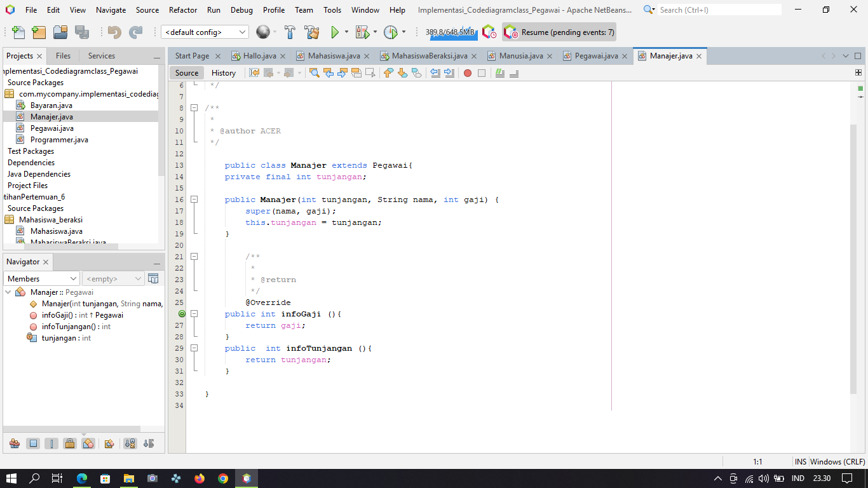The width and height of the screenshot is (868, 488).
Task: Open the Refactor menu
Action: pyautogui.click(x=183, y=10)
